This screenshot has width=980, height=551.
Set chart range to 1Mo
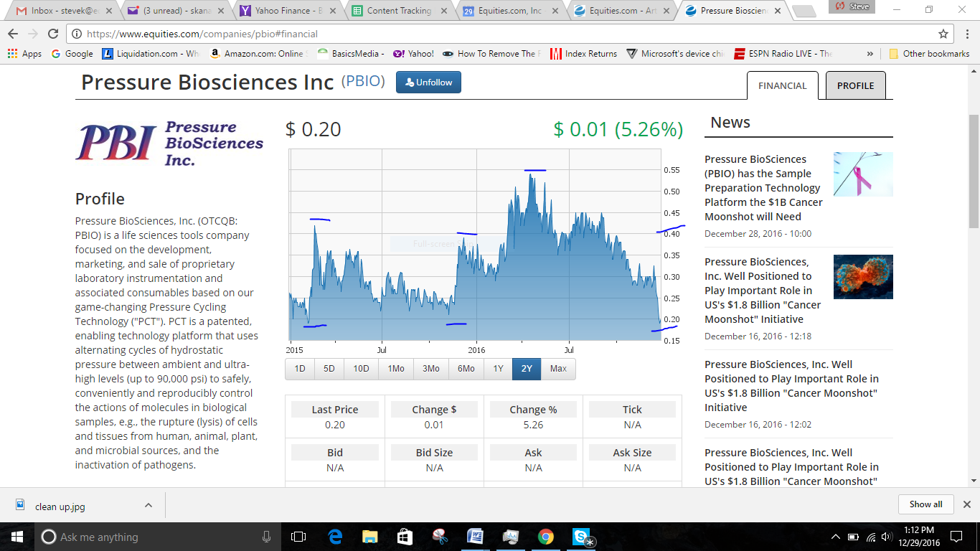tap(396, 369)
